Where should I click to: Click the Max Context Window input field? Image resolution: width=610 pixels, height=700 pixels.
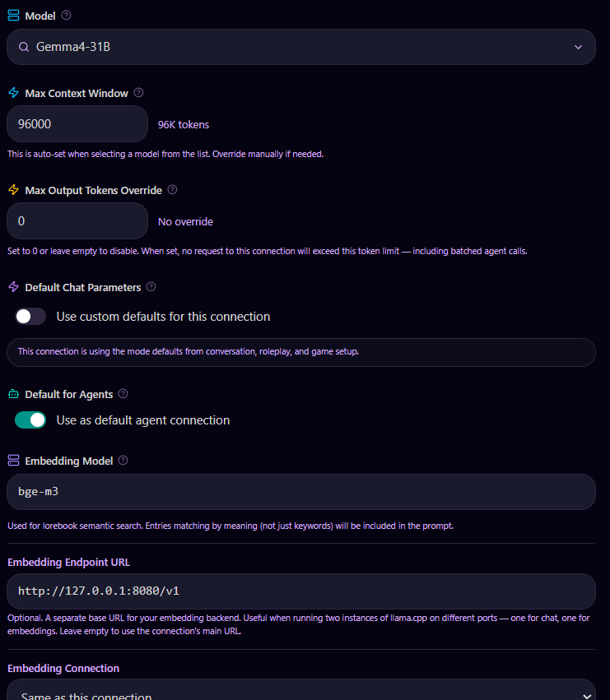(x=77, y=124)
